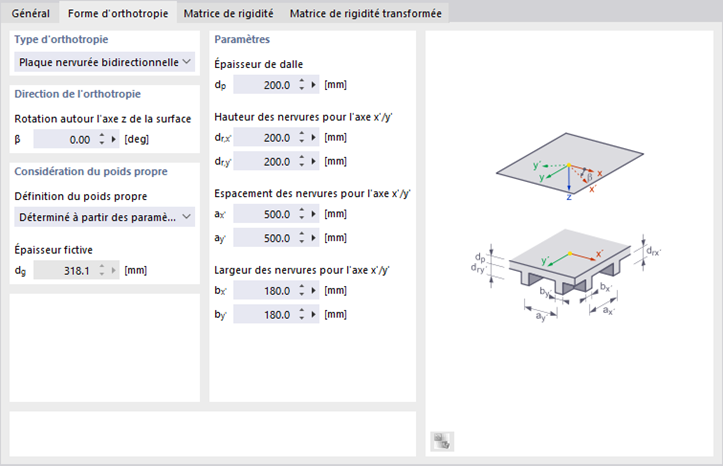723x466 pixels.
Task: Open the Type d'orthotropie dropdown
Action: point(105,62)
